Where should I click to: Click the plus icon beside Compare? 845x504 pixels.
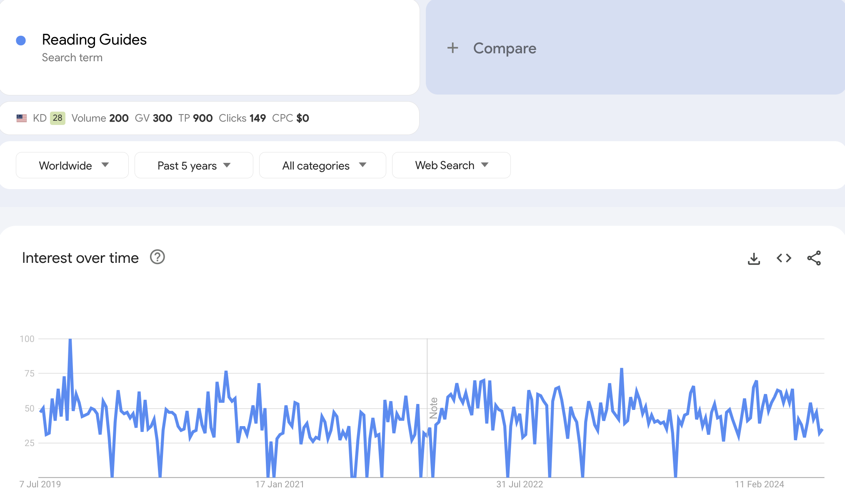pyautogui.click(x=452, y=48)
